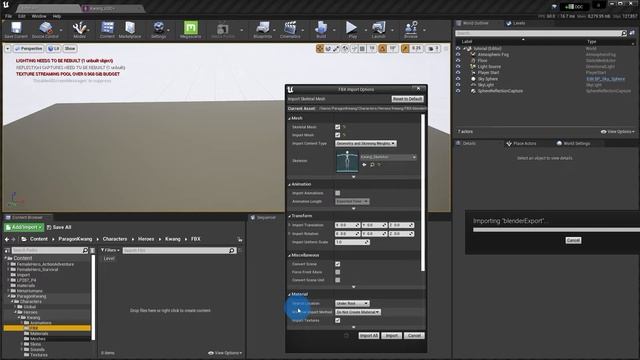Viewport: 640px width, 360px height.
Task: Toggle scale snap icon in viewport
Action: click(x=405, y=49)
